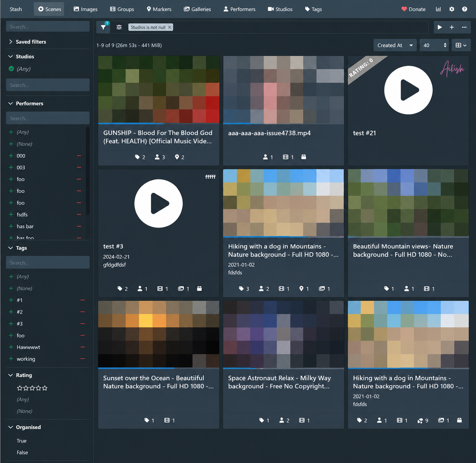Screen dimensions: 476x463
Task: Expand the Saved filters section
Action: tap(27, 42)
